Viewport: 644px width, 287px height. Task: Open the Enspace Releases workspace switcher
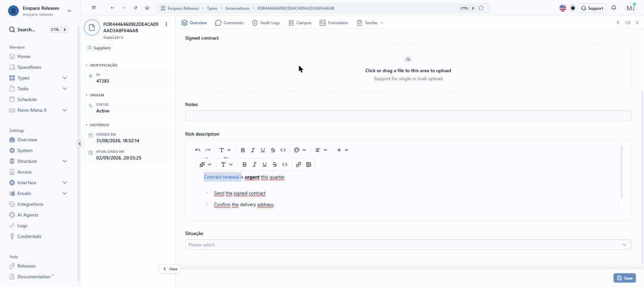tap(39, 11)
